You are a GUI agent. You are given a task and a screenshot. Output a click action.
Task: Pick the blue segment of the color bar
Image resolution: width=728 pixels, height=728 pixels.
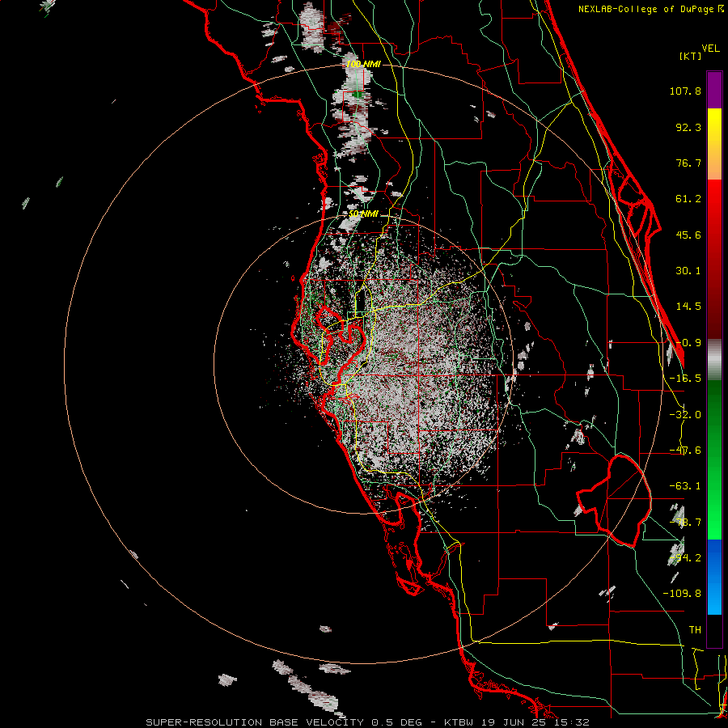click(714, 577)
